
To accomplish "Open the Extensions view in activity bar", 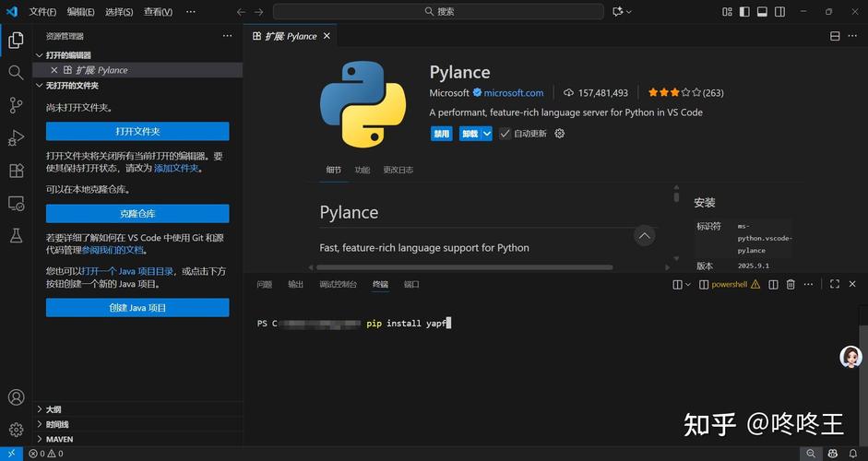I will click(16, 171).
